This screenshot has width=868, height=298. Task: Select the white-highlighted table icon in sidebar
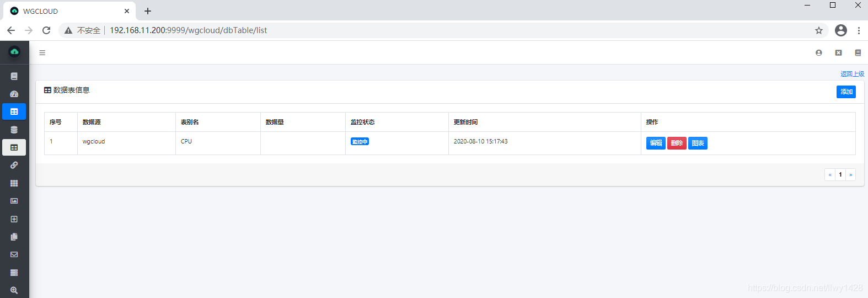pyautogui.click(x=14, y=147)
